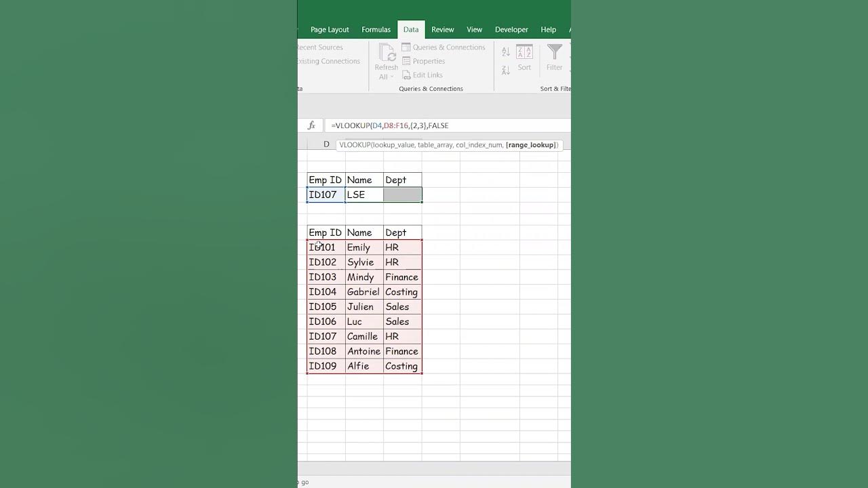The width and height of the screenshot is (868, 488).
Task: Click the upper Name header cell
Action: click(x=364, y=180)
